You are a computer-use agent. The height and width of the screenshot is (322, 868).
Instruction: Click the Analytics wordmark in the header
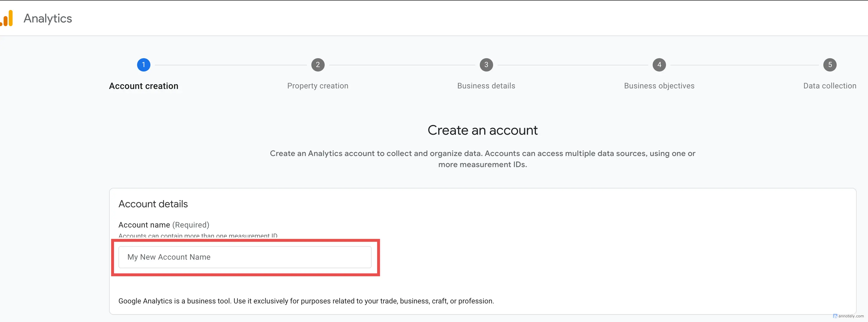click(47, 18)
